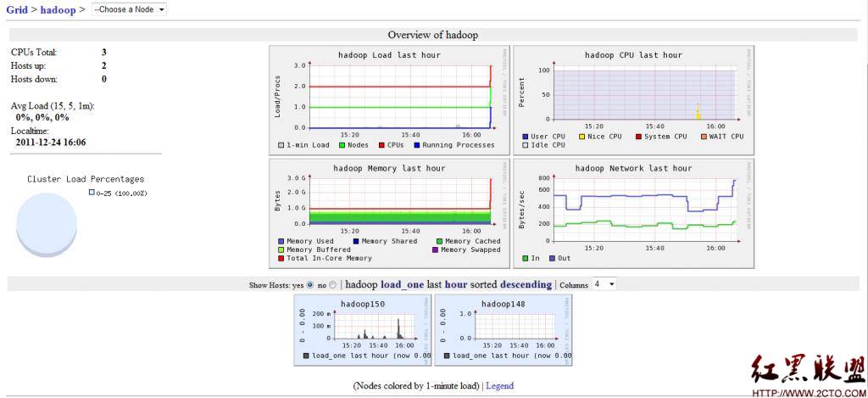Click the Memory Shared legend swatch
The height and width of the screenshot is (398, 868).
[x=355, y=241]
